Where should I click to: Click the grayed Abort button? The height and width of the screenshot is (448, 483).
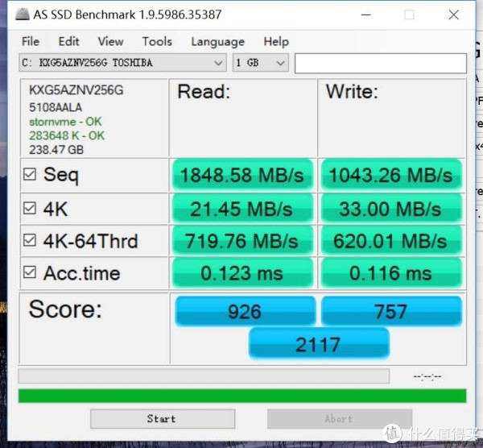point(340,419)
